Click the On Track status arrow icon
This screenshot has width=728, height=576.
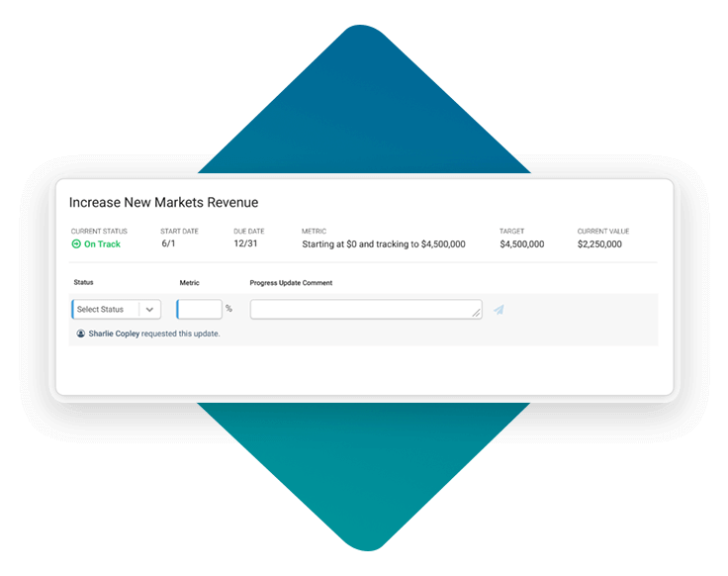tap(76, 243)
